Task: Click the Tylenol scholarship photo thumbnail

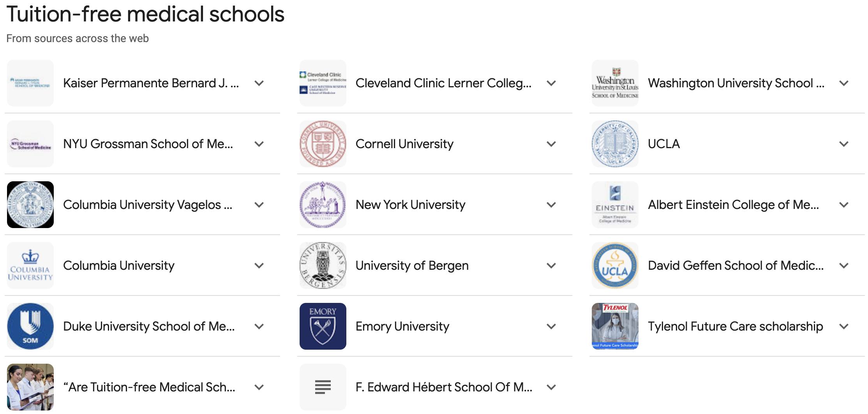Action: click(615, 326)
